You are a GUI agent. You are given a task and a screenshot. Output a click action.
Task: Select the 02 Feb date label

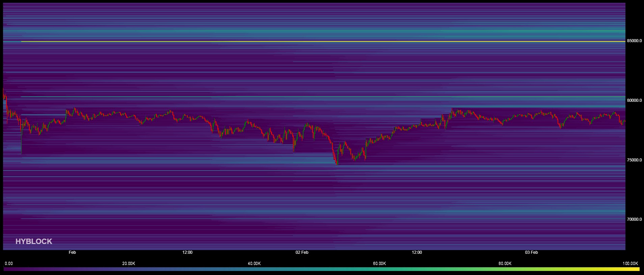click(x=302, y=252)
